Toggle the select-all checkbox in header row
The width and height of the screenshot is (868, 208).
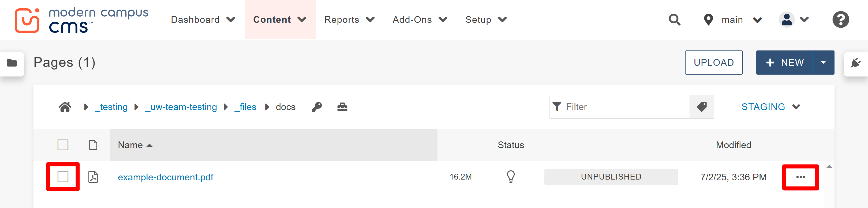(x=63, y=145)
